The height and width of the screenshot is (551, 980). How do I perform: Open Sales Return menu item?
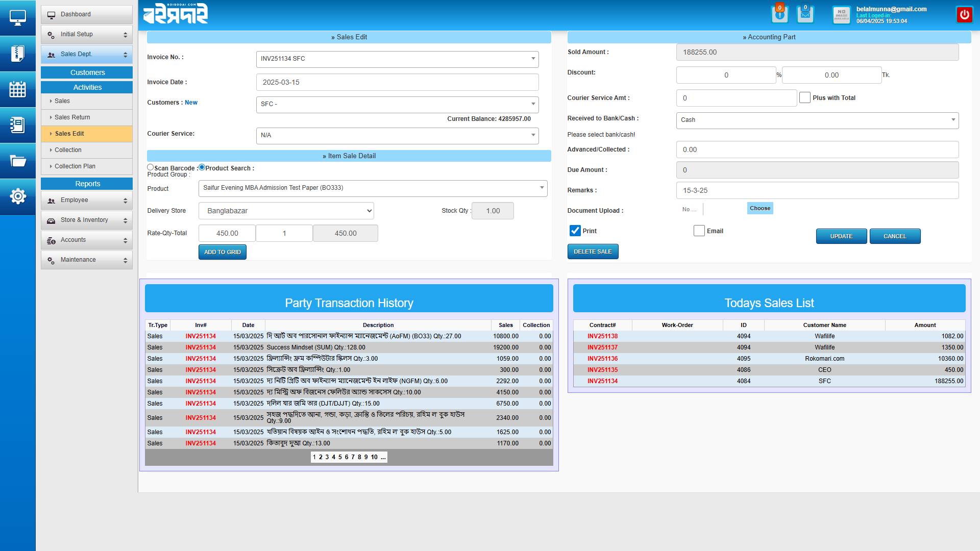click(x=72, y=117)
